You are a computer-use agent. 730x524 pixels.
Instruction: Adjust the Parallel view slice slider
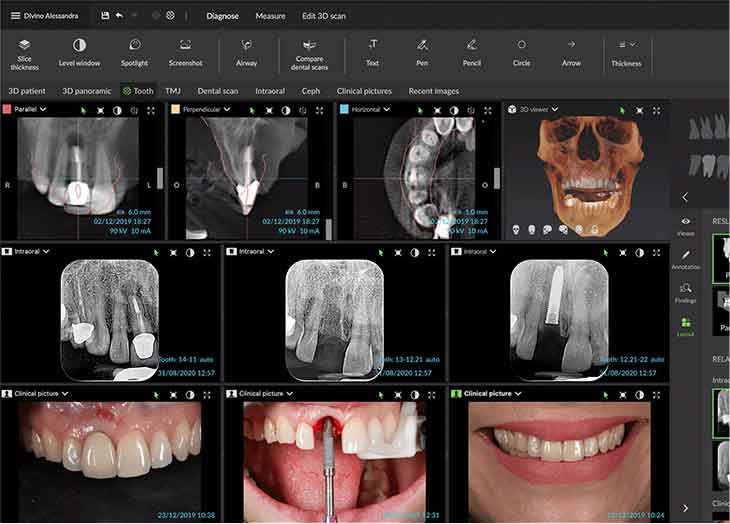pyautogui.click(x=160, y=178)
